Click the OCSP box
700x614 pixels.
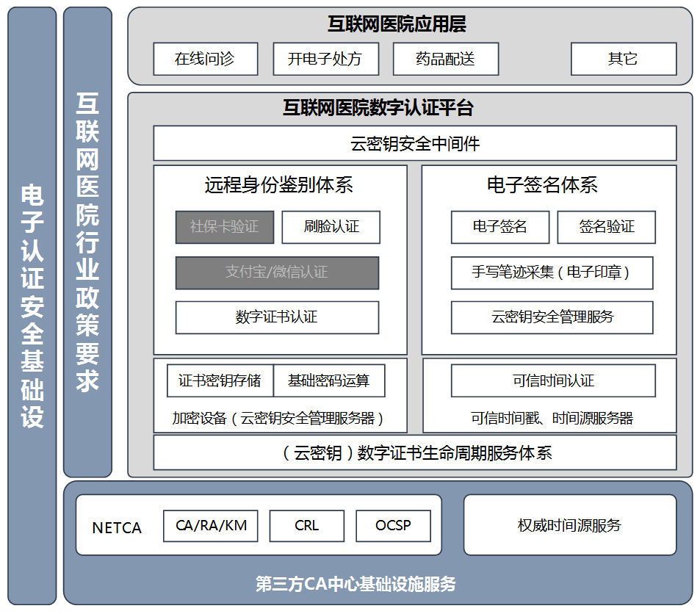click(x=393, y=526)
